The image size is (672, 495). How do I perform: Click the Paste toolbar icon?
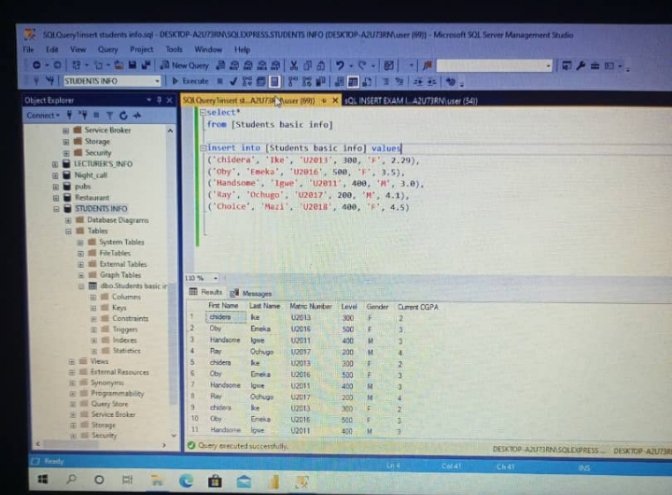(321, 66)
